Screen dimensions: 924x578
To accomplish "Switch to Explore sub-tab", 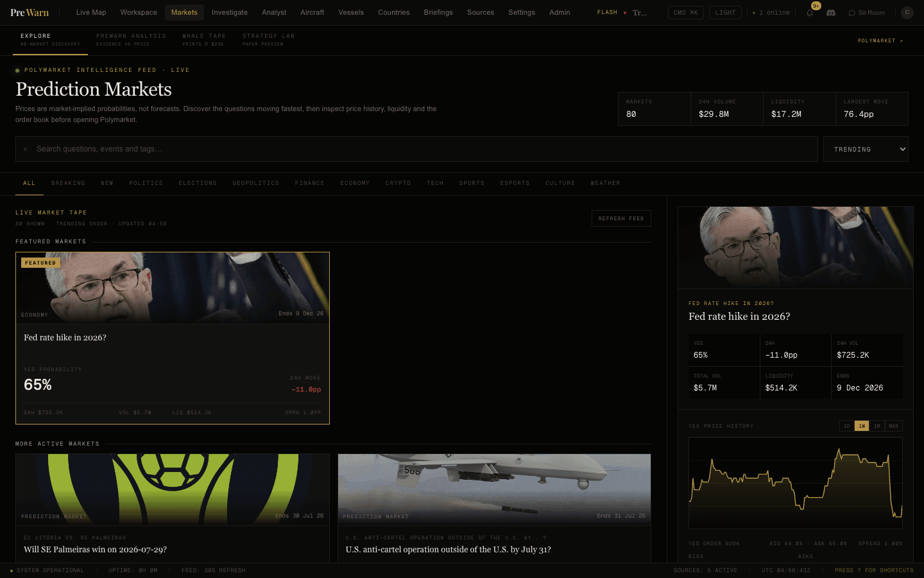I will (50, 40).
